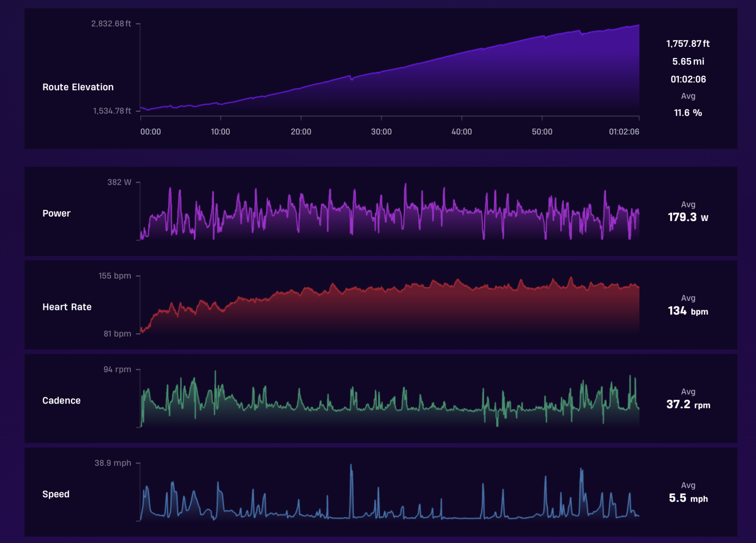This screenshot has width=756, height=543.
Task: Click the 11.6 % average grade value
Action: 688,113
